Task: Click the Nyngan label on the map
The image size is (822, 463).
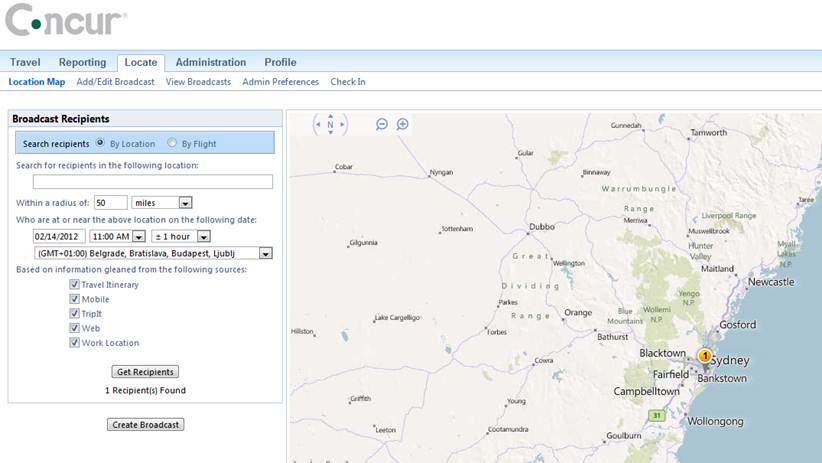Action: (441, 173)
